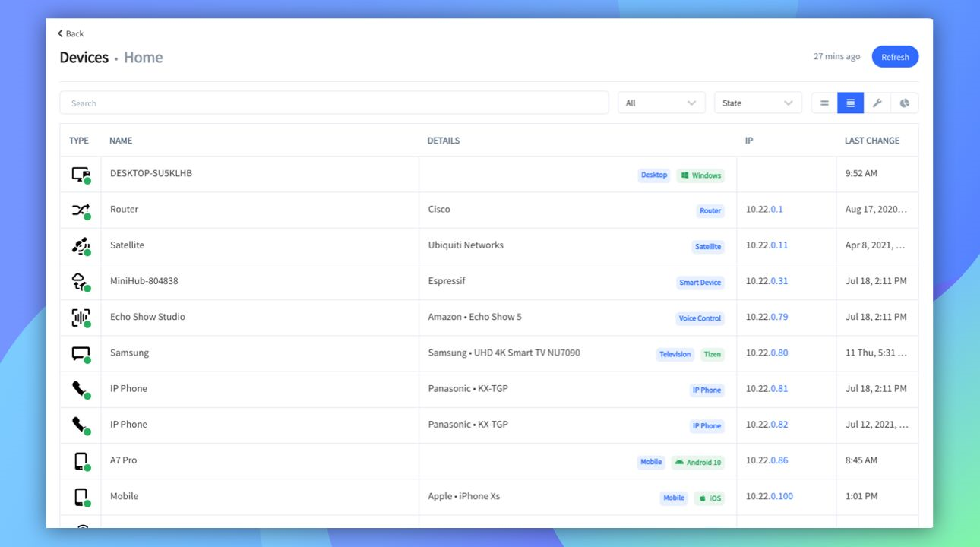Click the IP Phone handset icon
Image resolution: width=980 pixels, height=547 pixels.
click(x=80, y=387)
